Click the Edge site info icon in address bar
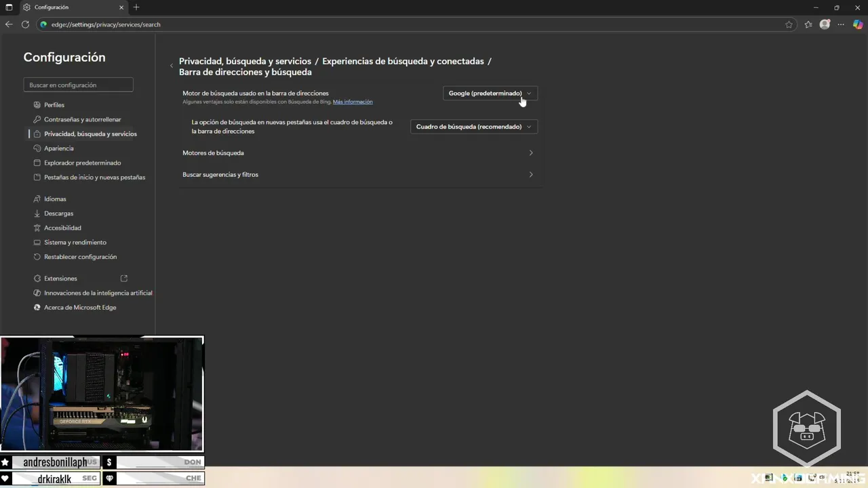 [x=44, y=24]
